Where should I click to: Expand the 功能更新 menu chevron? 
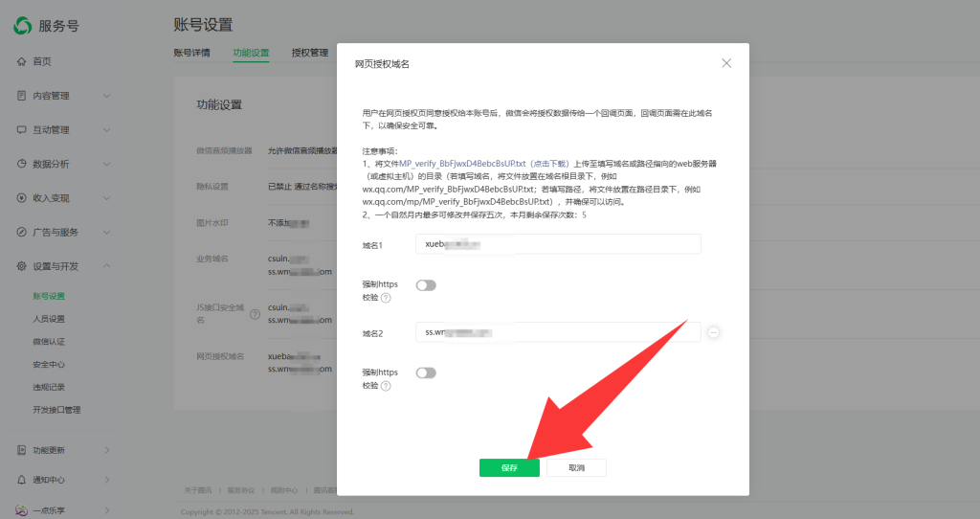pos(106,450)
